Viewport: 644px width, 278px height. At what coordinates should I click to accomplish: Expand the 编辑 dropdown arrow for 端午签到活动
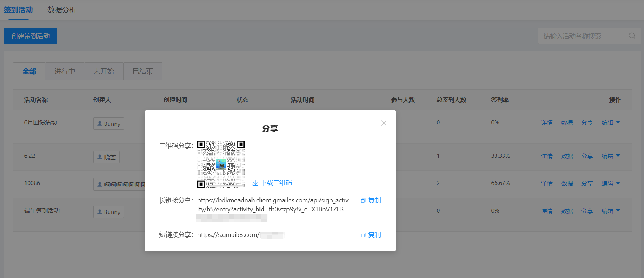pos(618,211)
